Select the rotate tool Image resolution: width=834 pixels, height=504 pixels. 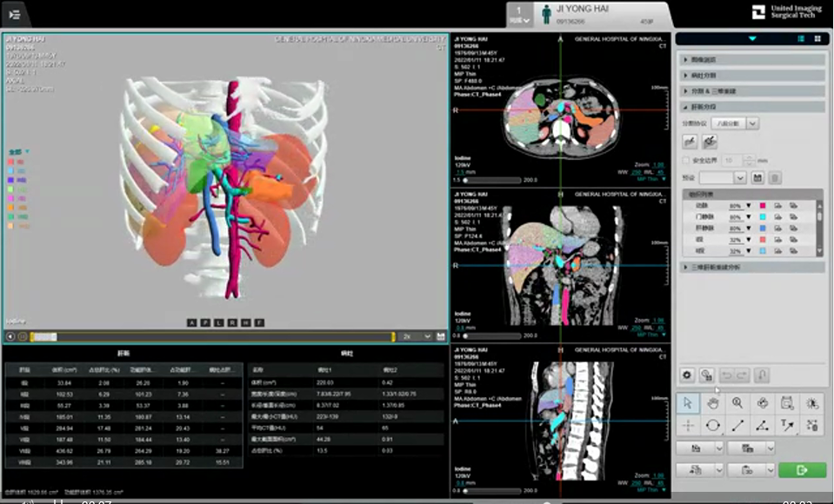coord(762,403)
